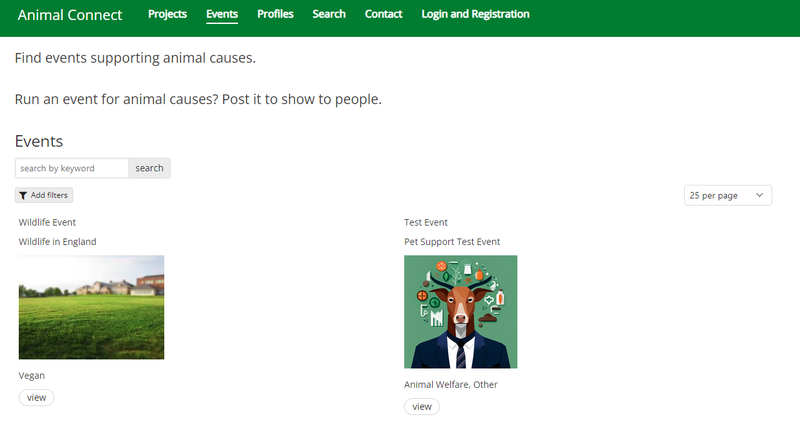Click the Add filters button
800x426 pixels.
click(x=44, y=196)
